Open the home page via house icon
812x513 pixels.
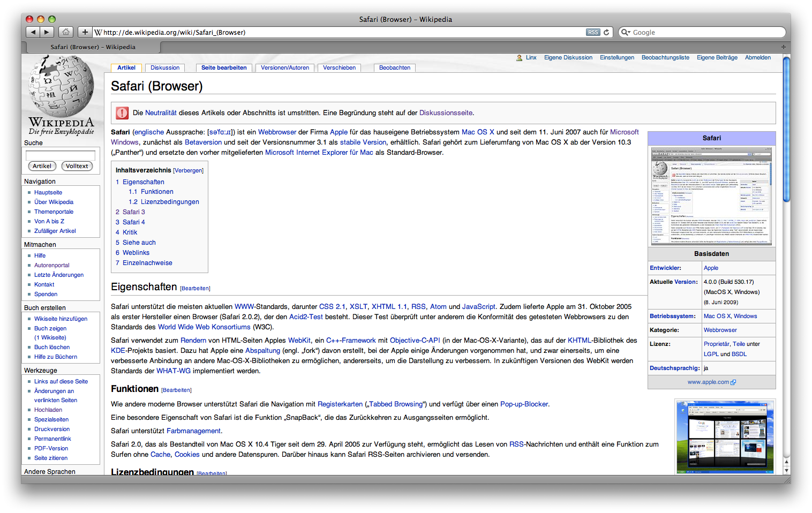(65, 32)
